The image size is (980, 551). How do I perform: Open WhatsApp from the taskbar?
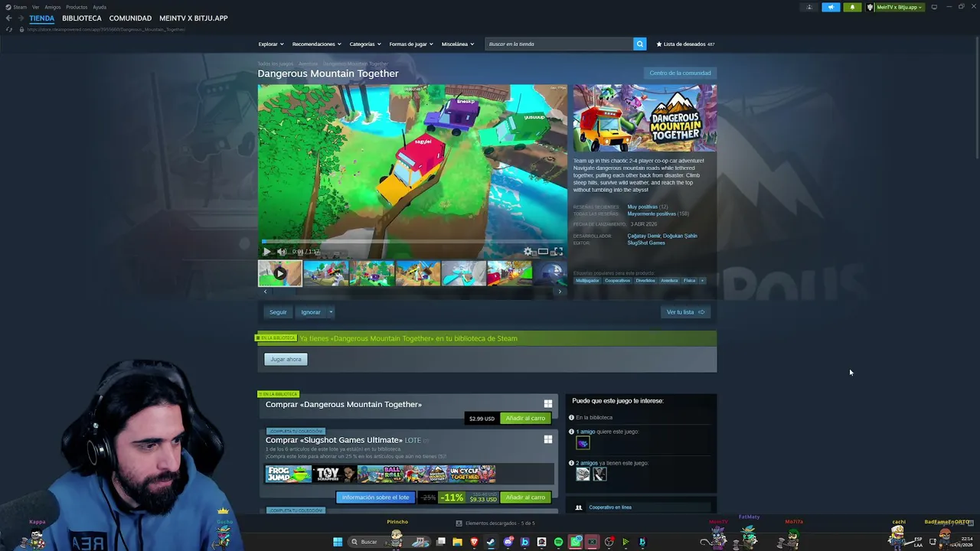(x=575, y=542)
